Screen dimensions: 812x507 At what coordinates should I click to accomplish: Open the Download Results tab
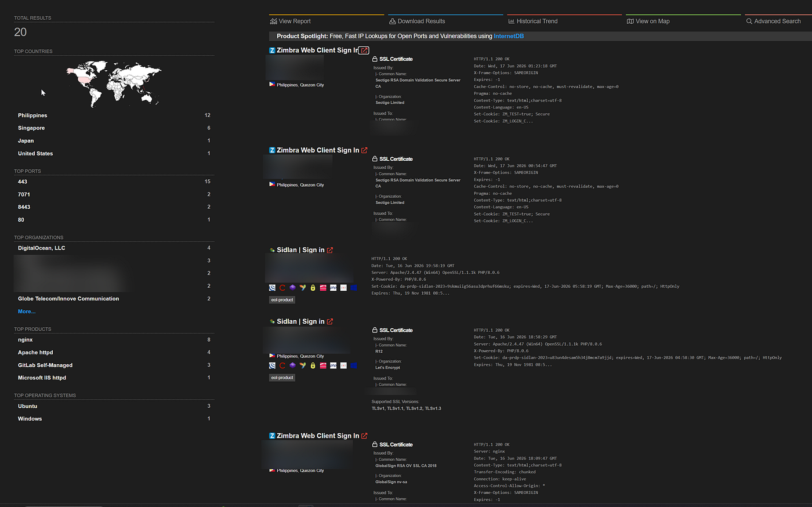pyautogui.click(x=417, y=21)
